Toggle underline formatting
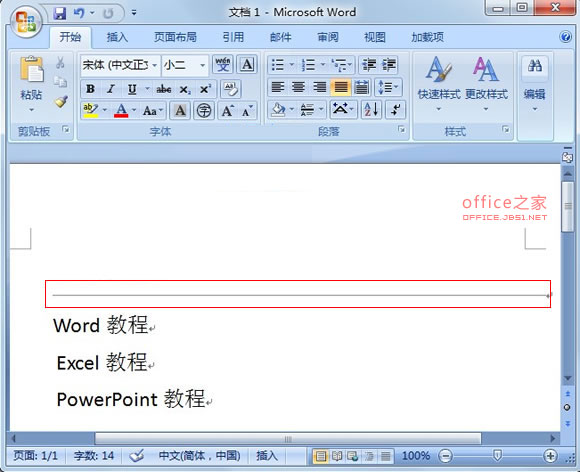Screen dimensions: 580x472 click(132, 89)
